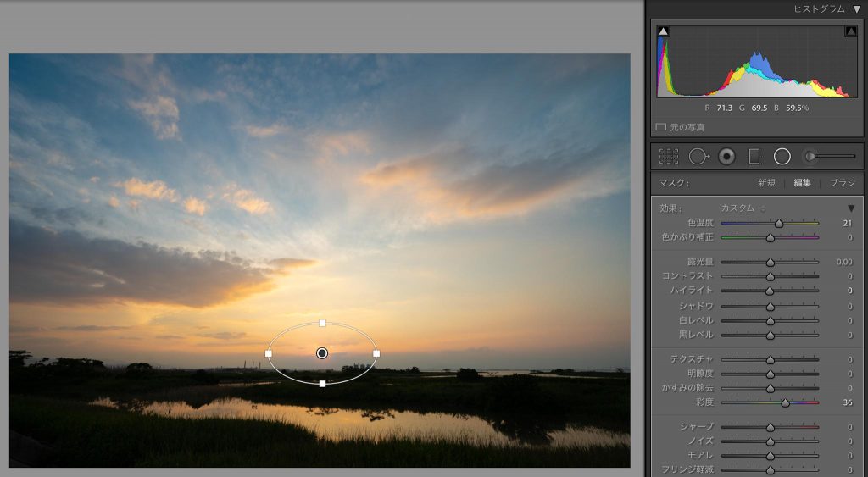Viewport: 868px width, 477px height.
Task: Click the テクスチャ slider track
Action: pos(770,360)
